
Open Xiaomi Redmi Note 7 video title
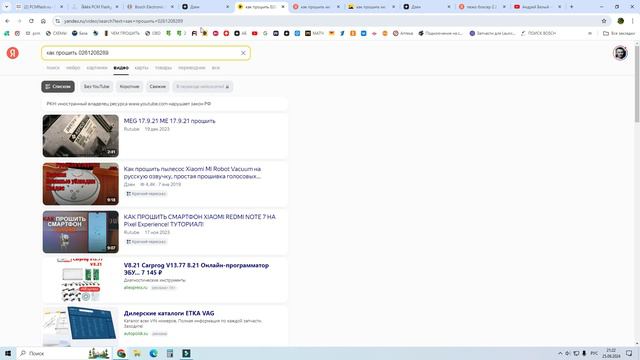click(x=200, y=220)
